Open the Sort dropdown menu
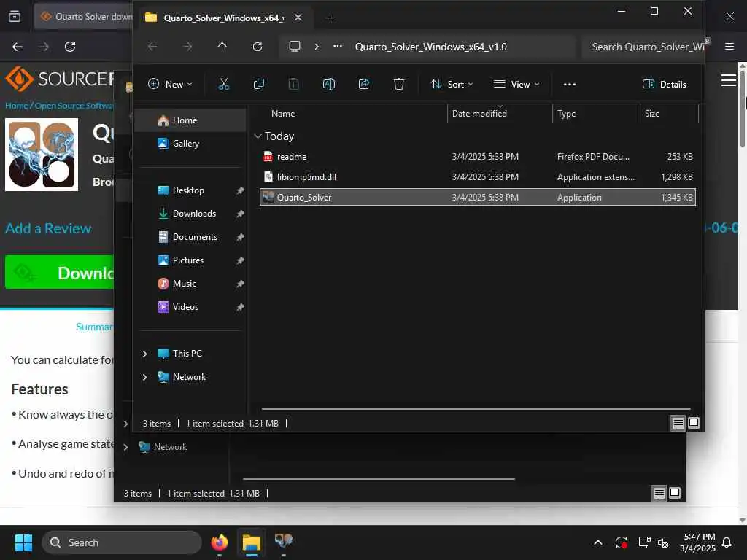747x560 pixels. point(452,85)
